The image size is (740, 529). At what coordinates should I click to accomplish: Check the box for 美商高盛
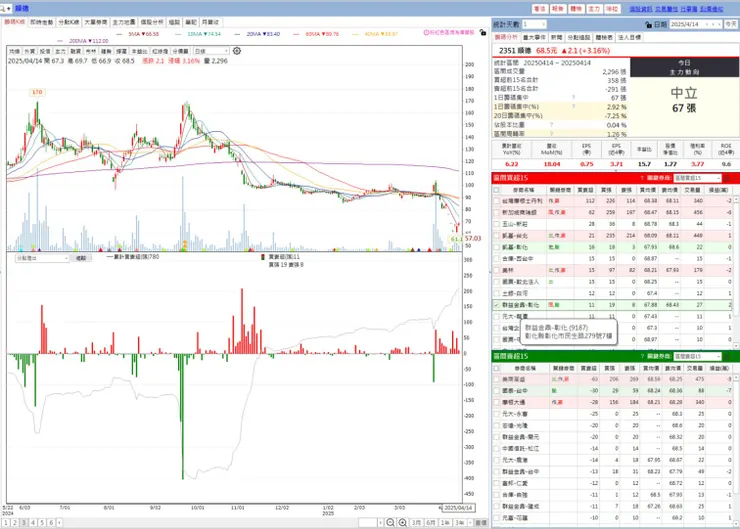coord(496,379)
